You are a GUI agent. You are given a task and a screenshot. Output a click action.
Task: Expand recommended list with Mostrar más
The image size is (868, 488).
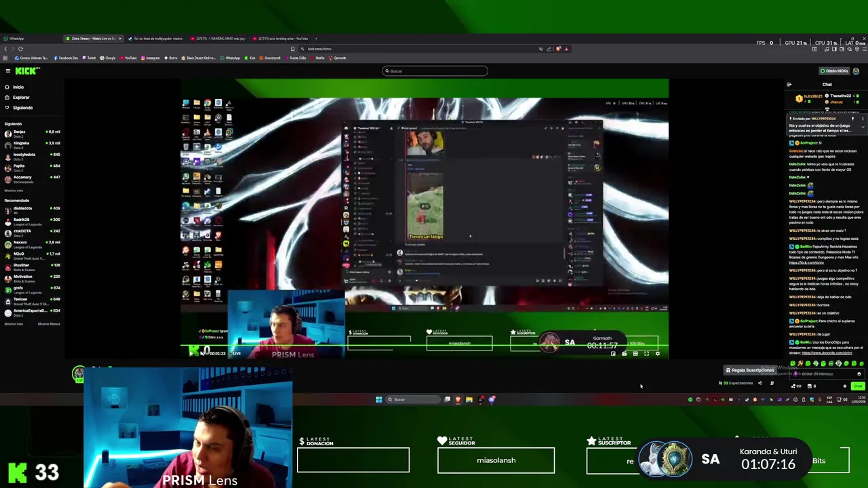pyautogui.click(x=14, y=324)
